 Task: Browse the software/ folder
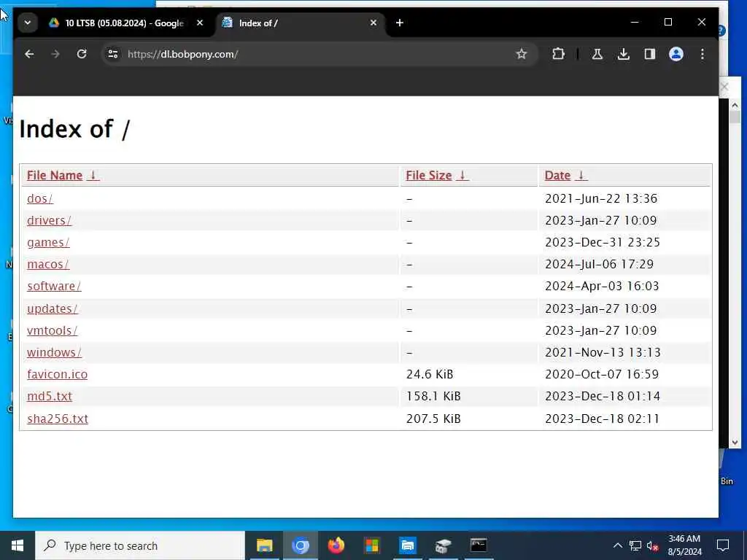(54, 286)
